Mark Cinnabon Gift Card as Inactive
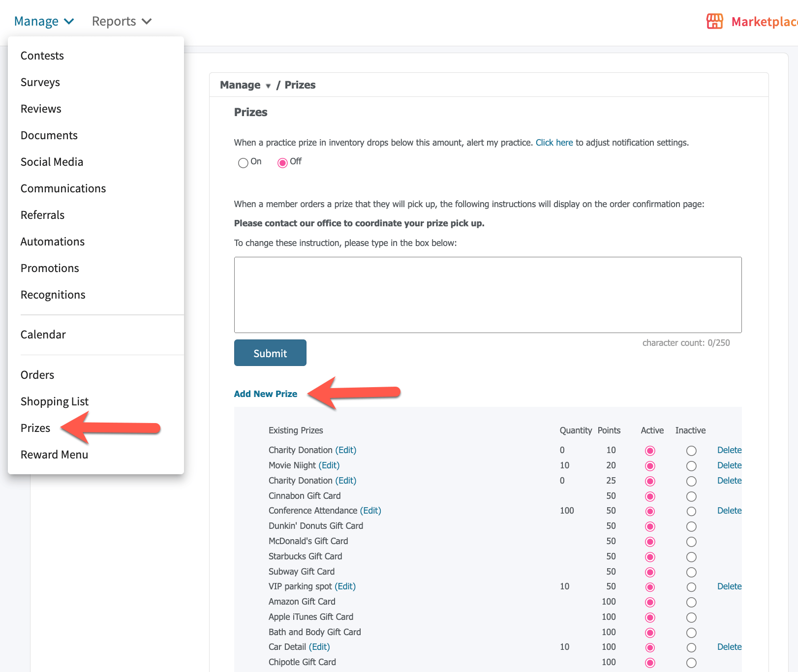Screen dimensions: 798x672 [x=691, y=496]
